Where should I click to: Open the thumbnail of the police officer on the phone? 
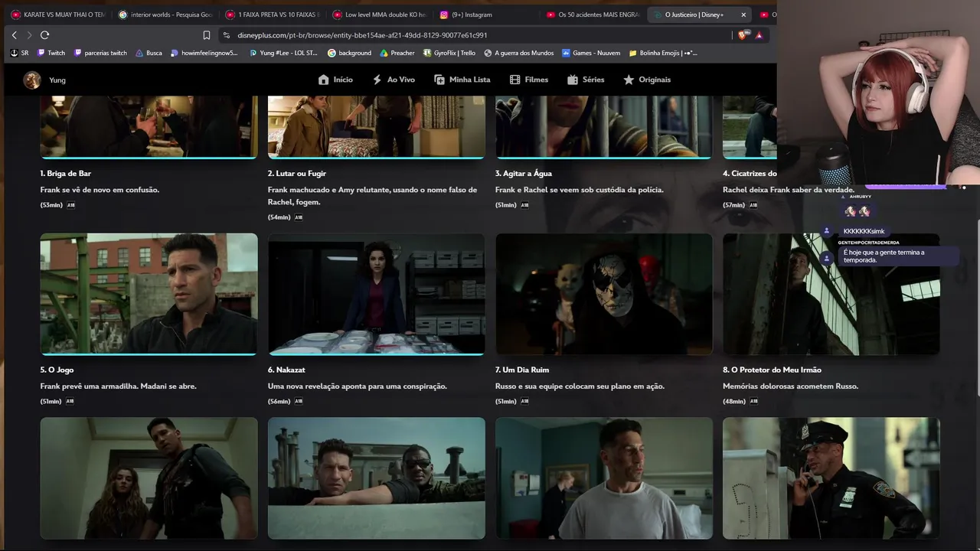[x=831, y=478]
